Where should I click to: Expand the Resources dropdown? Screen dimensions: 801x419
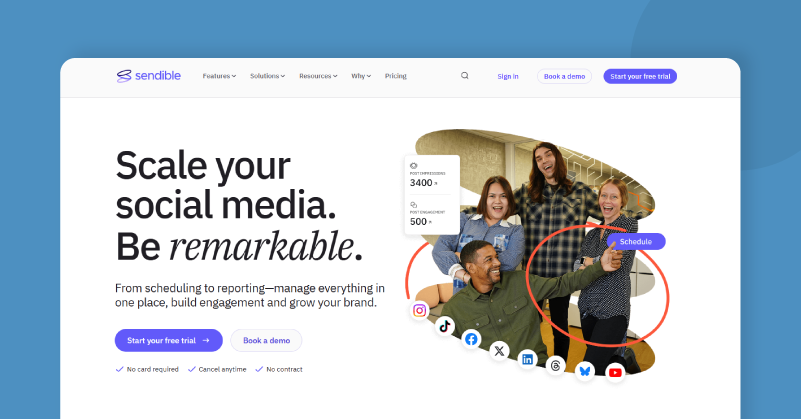tap(318, 76)
